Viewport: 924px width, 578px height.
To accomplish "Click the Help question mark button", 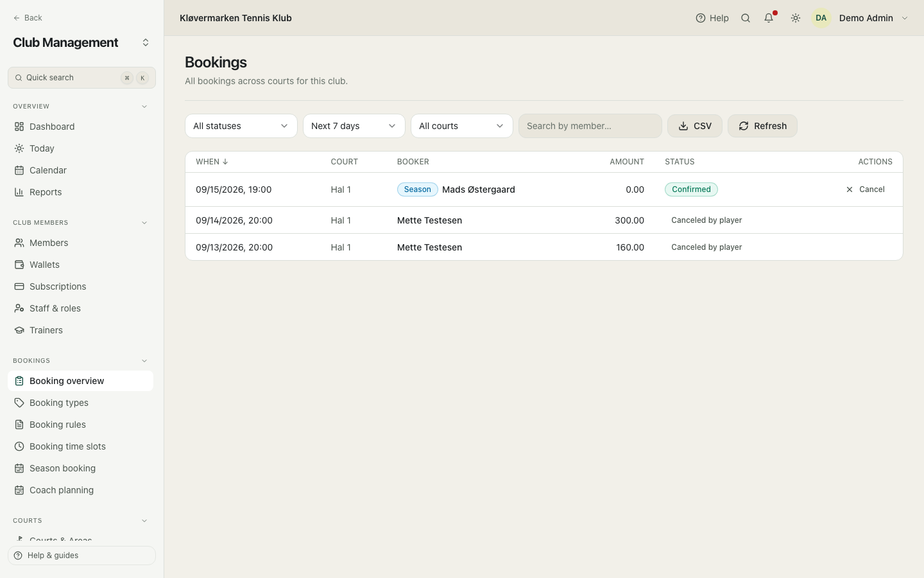I will 712,18.
